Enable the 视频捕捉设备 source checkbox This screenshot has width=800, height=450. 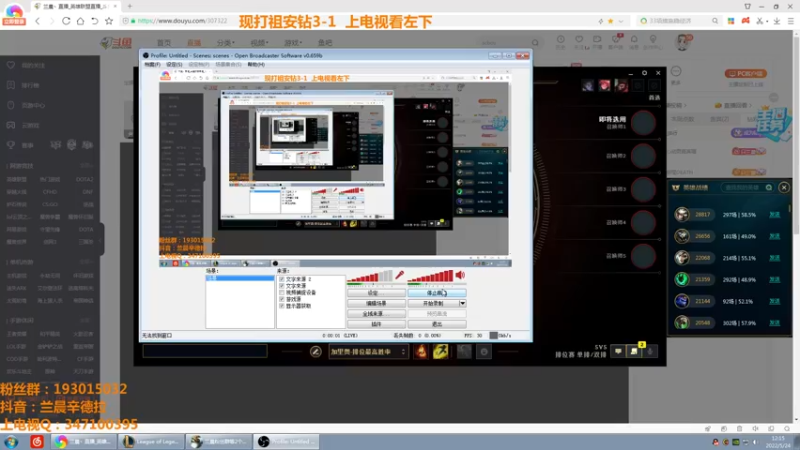pos(282,293)
